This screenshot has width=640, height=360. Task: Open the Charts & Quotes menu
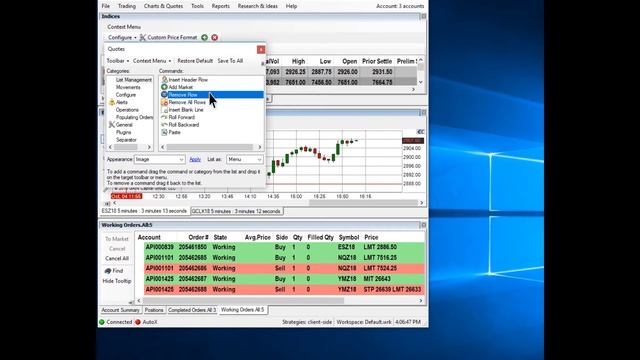[163, 6]
